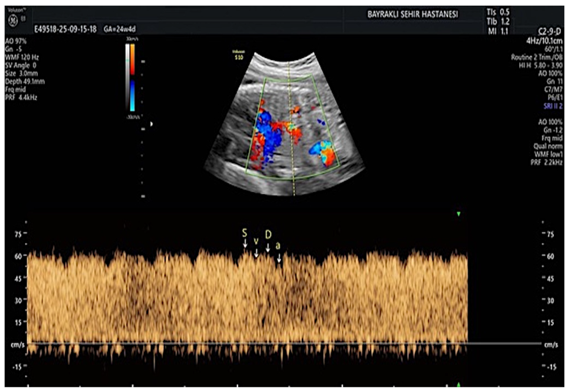
Task: Click the WMF 120 Hz wall filter
Action: click(x=22, y=57)
